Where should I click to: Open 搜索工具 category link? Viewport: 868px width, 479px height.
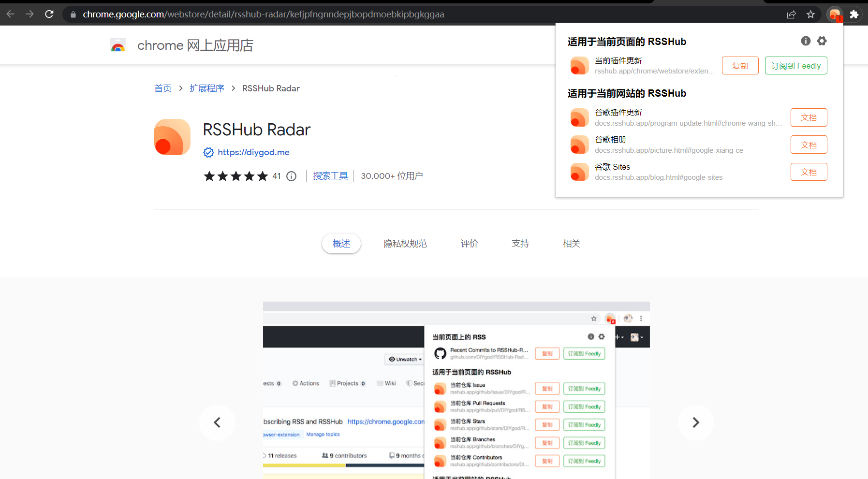[x=330, y=176]
